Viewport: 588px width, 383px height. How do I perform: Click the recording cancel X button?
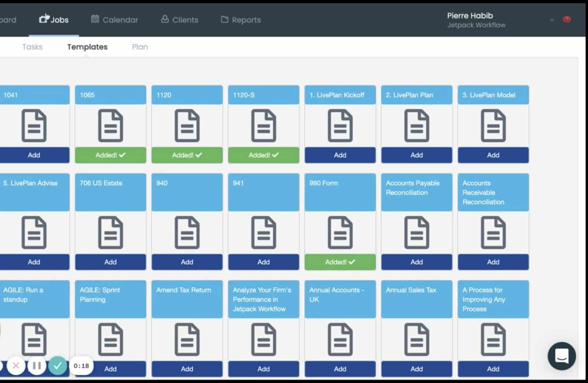tap(16, 365)
